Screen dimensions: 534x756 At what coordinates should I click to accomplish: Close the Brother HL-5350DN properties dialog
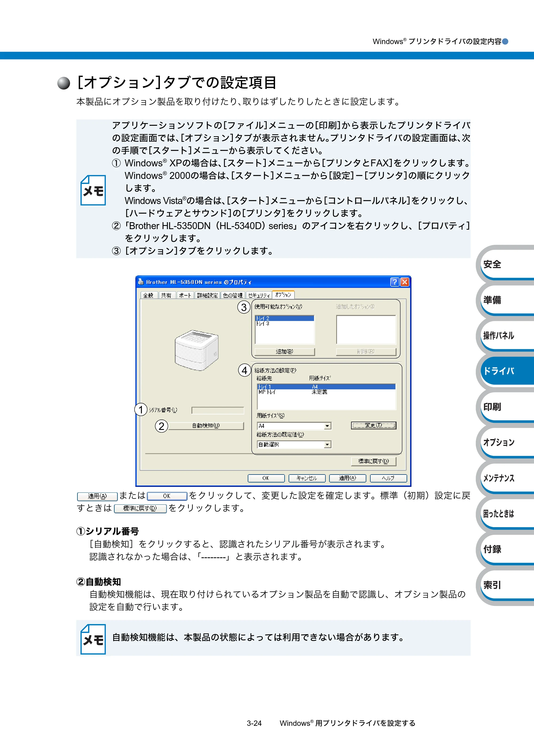[405, 282]
